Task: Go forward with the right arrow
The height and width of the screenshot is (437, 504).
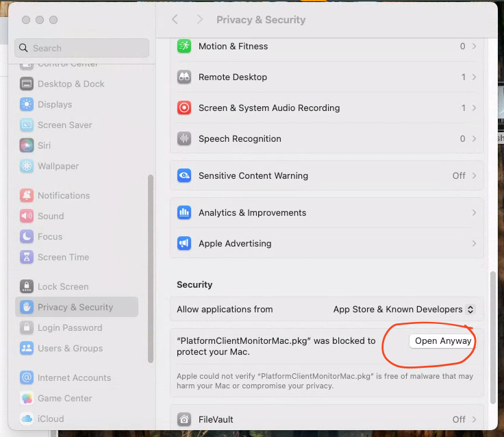Action: pos(199,20)
